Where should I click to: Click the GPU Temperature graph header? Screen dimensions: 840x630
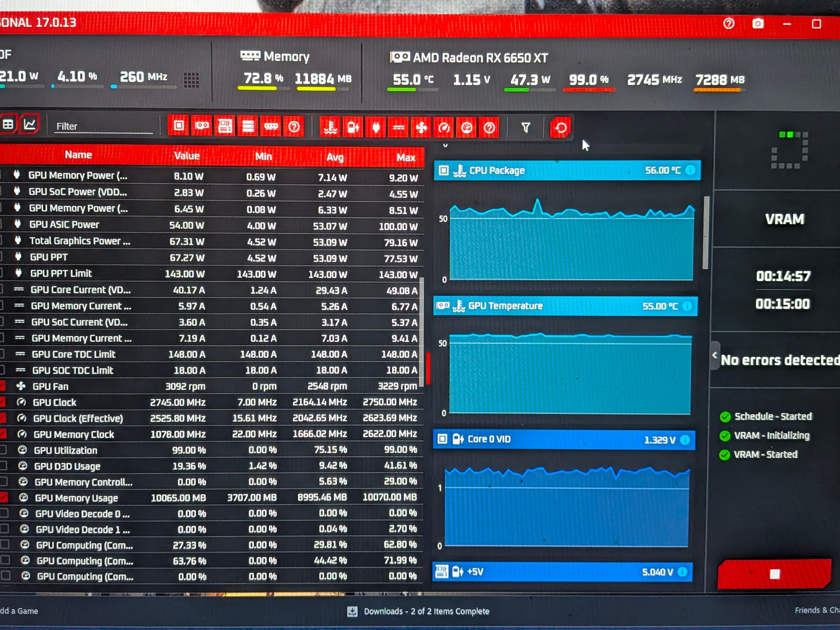click(x=565, y=306)
